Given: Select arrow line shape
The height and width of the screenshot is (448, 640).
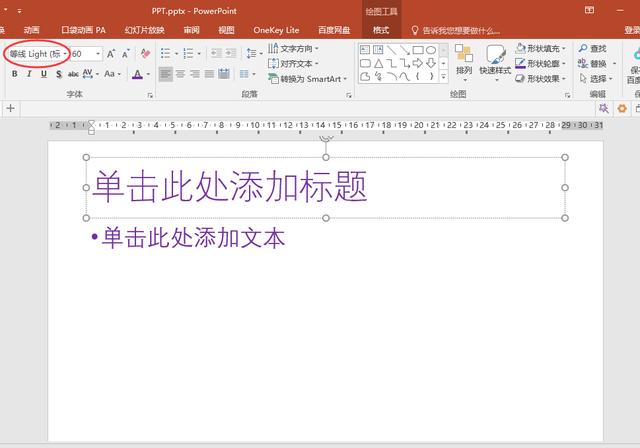Looking at the screenshot, I should (x=404, y=50).
